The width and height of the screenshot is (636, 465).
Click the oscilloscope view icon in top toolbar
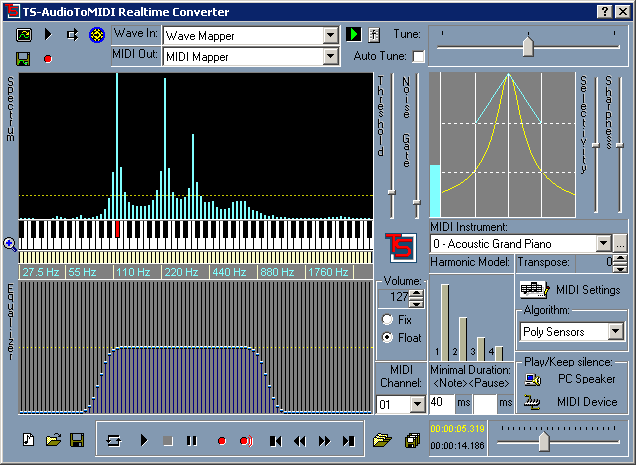click(x=24, y=35)
